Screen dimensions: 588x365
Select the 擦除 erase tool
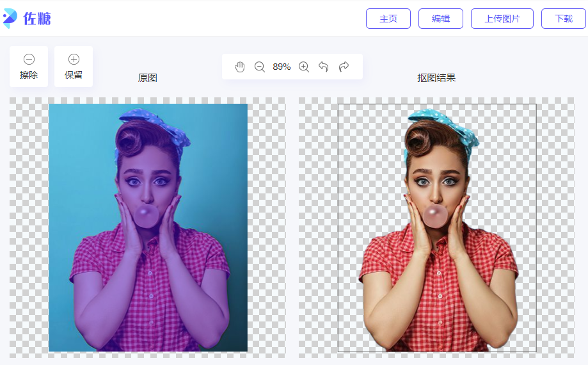pos(29,67)
